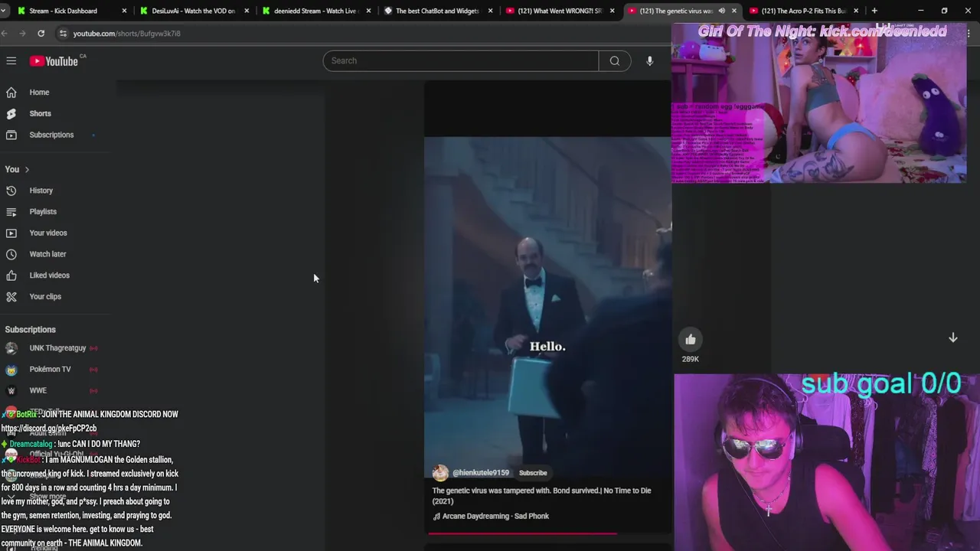Image resolution: width=980 pixels, height=551 pixels.
Task: Click the short's title text
Action: pos(541,496)
